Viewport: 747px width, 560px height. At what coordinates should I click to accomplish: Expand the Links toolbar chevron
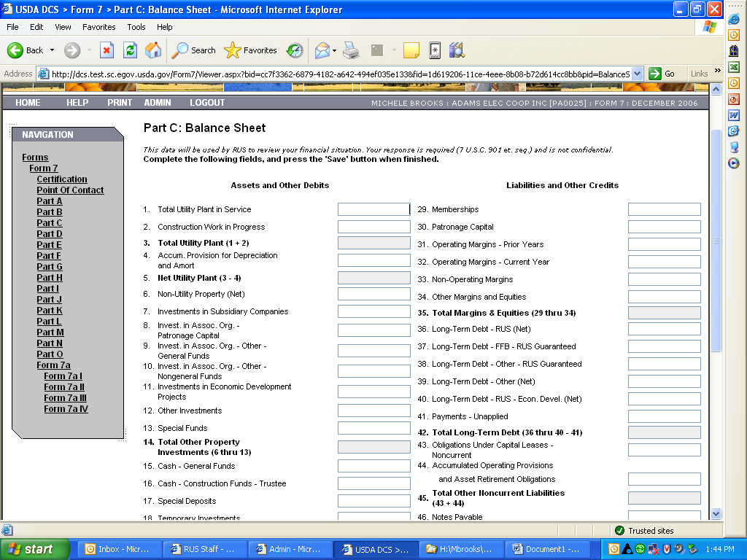pyautogui.click(x=718, y=71)
